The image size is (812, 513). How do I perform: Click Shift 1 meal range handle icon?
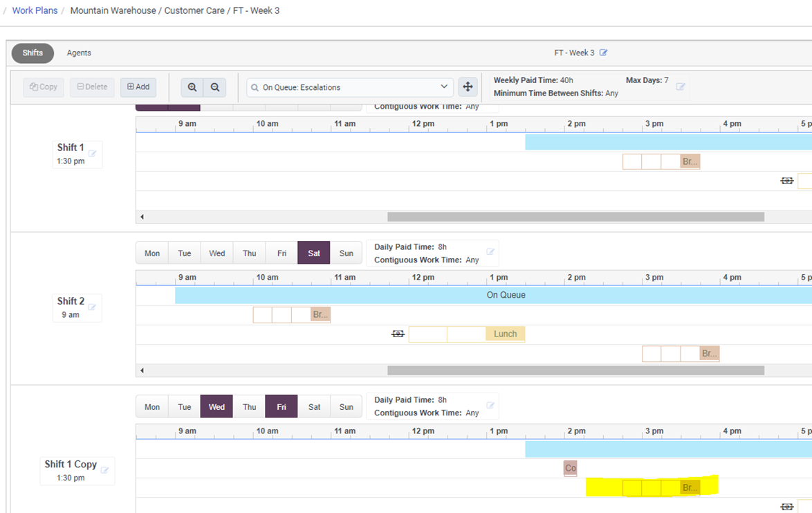[x=786, y=180]
